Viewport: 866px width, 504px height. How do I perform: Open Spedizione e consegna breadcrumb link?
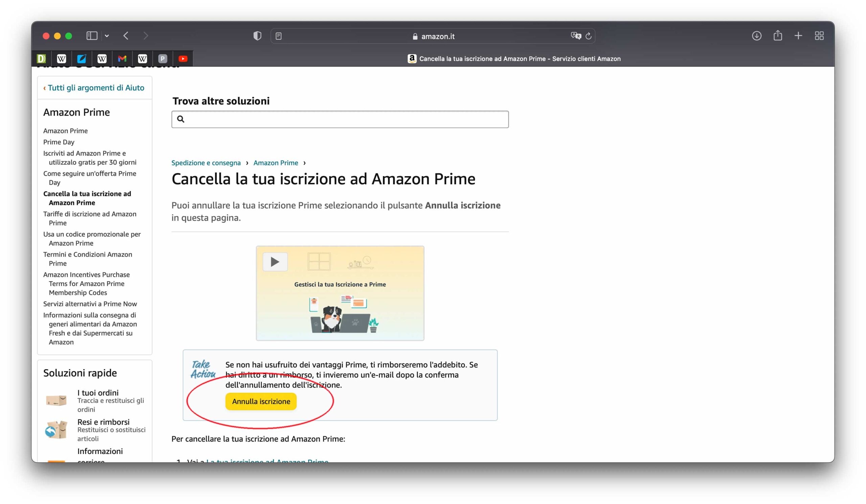pyautogui.click(x=206, y=163)
